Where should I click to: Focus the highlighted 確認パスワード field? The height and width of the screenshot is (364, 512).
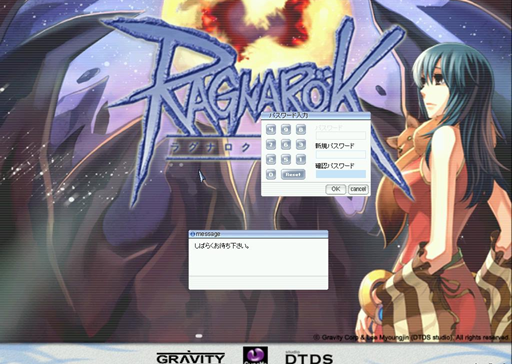pyautogui.click(x=341, y=174)
